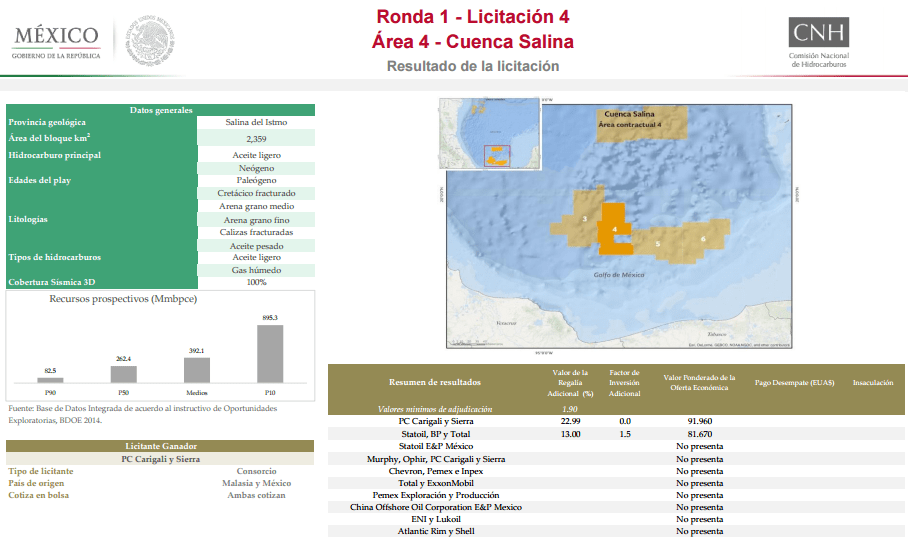Click the 'Ambas cotizan' value
908x538 pixels.
click(256, 495)
